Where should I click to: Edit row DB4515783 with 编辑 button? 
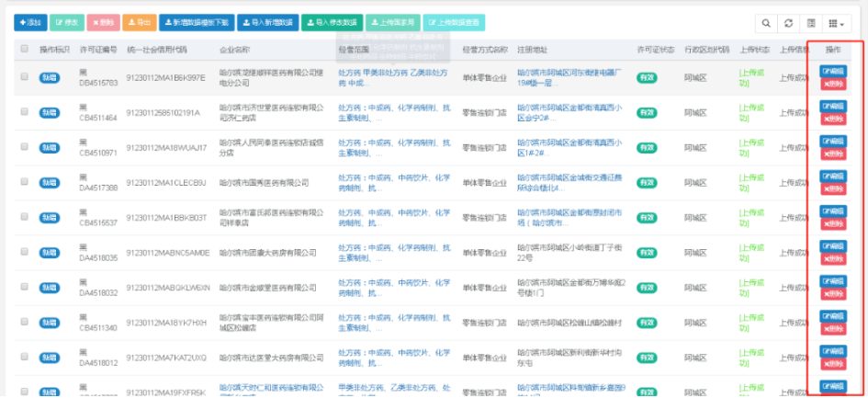[833, 71]
